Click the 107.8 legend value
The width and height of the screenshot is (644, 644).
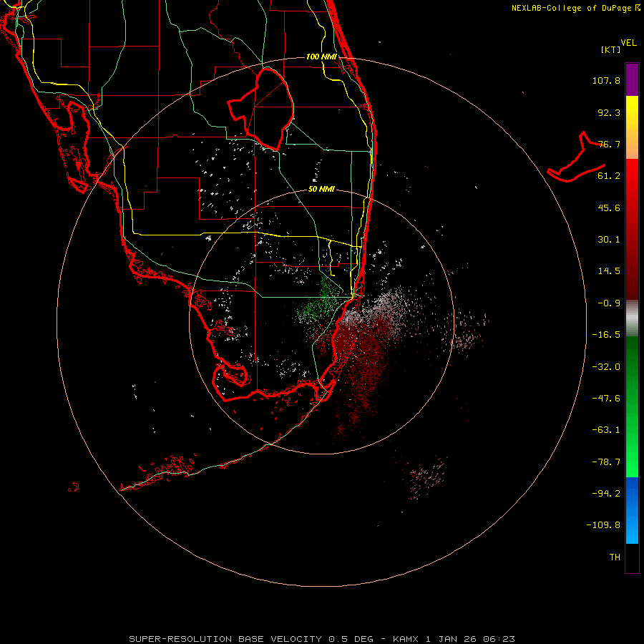coord(606,80)
